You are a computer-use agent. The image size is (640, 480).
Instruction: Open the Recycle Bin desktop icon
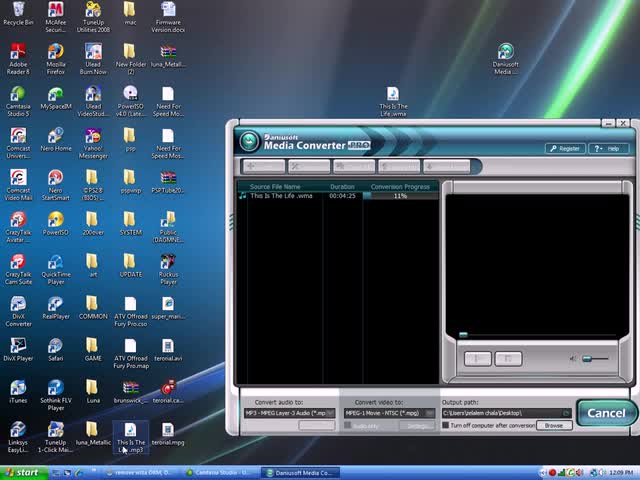[18, 13]
